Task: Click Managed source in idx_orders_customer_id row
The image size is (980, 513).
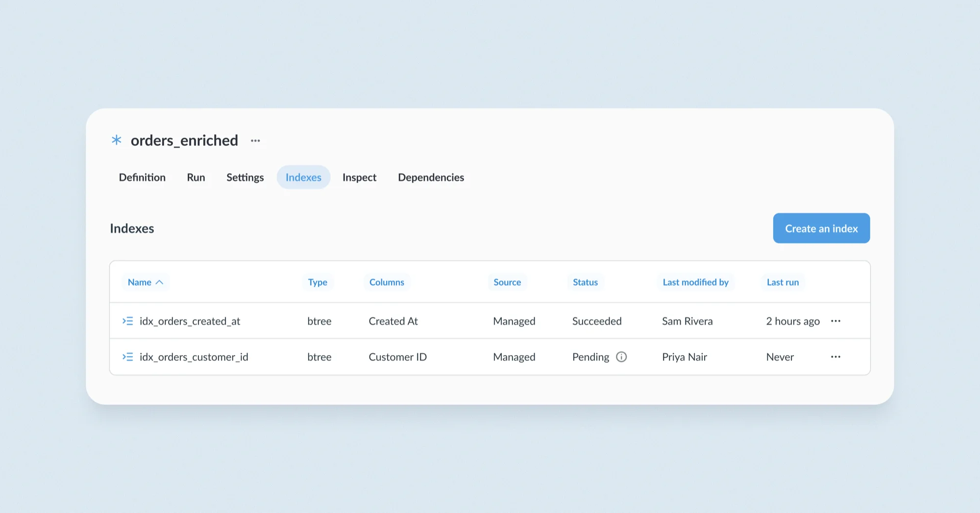Action: 514,357
